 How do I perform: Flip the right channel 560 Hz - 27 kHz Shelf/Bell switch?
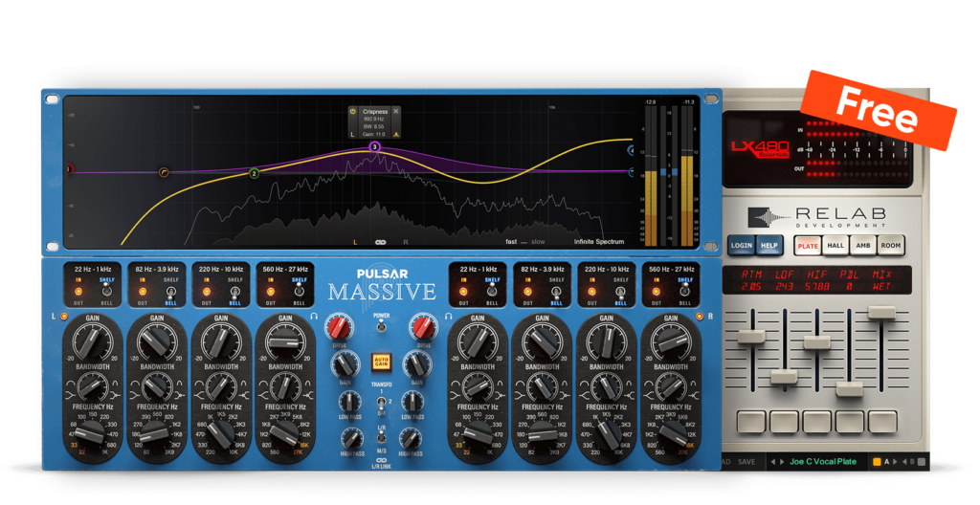pos(685,292)
